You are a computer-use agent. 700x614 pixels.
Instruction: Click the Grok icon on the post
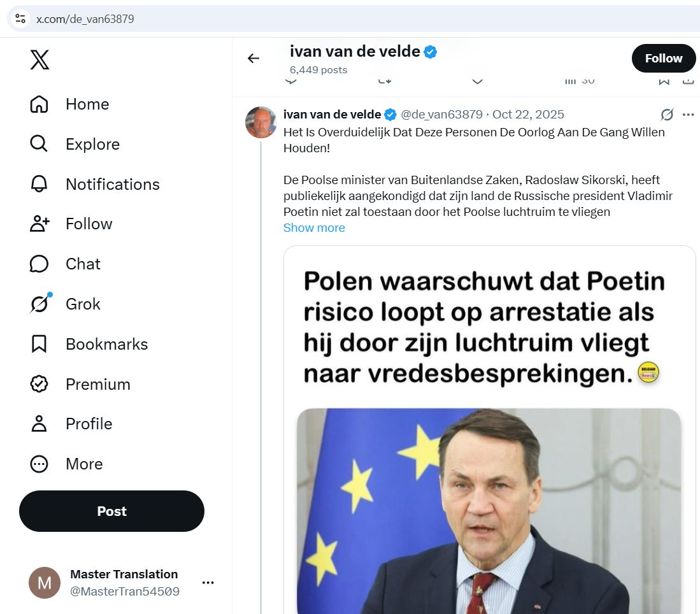point(667,115)
